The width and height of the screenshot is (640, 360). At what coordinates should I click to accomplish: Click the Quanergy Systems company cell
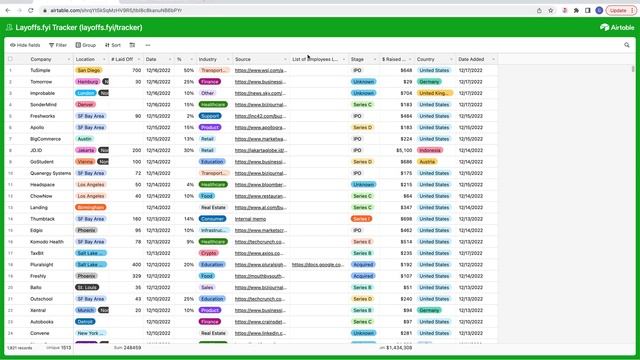click(x=51, y=173)
